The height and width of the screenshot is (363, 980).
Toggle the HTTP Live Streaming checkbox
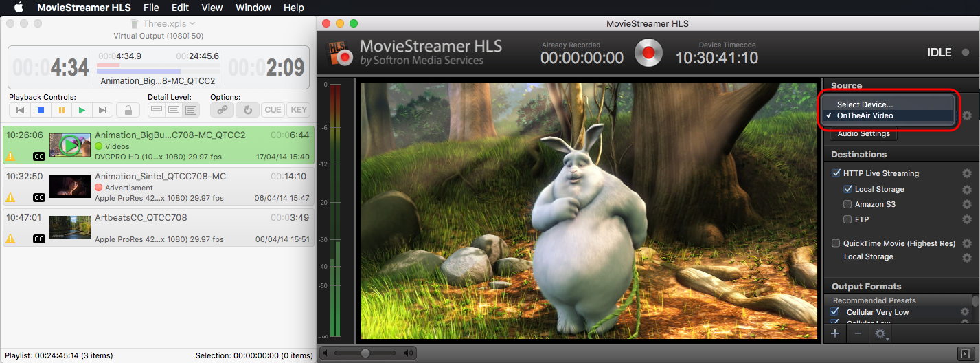coord(836,173)
